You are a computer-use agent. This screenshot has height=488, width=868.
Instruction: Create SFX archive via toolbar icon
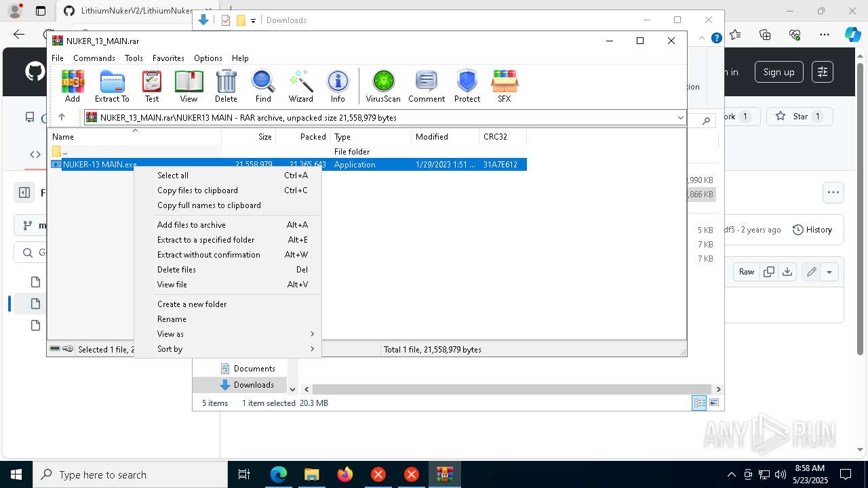click(x=505, y=86)
